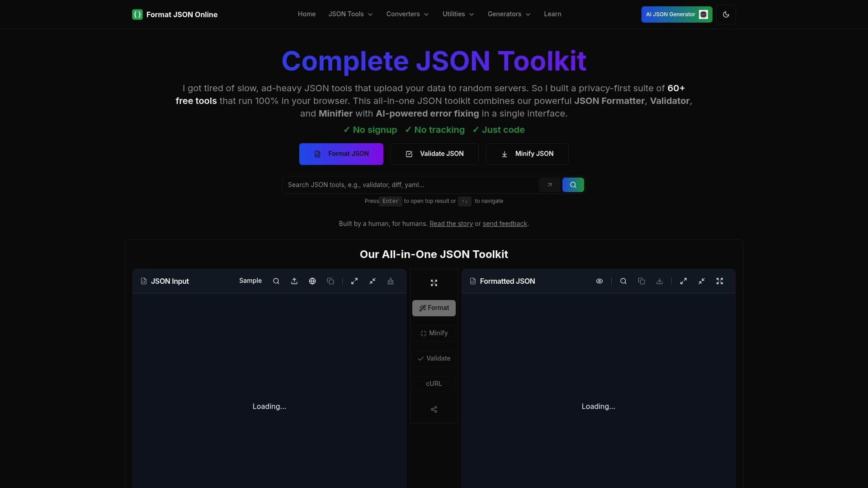This screenshot has height=488, width=868.
Task: Expand the Utilities dropdown menu
Action: [458, 14]
